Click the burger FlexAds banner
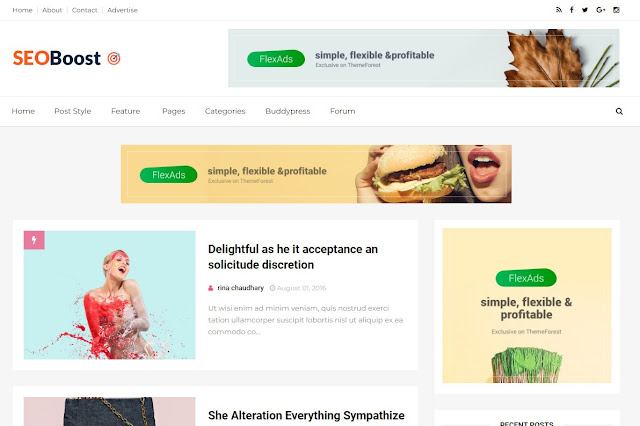 316,174
